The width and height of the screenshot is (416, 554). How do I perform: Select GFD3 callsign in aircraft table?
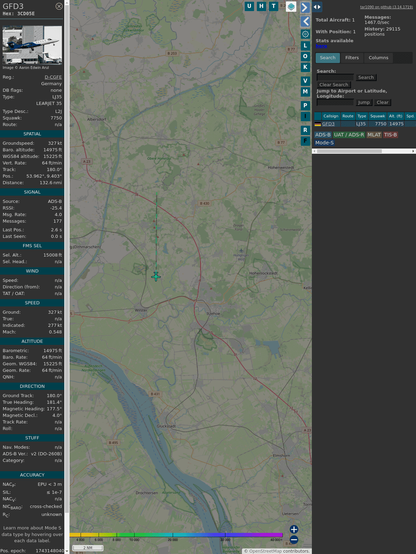pos(328,124)
